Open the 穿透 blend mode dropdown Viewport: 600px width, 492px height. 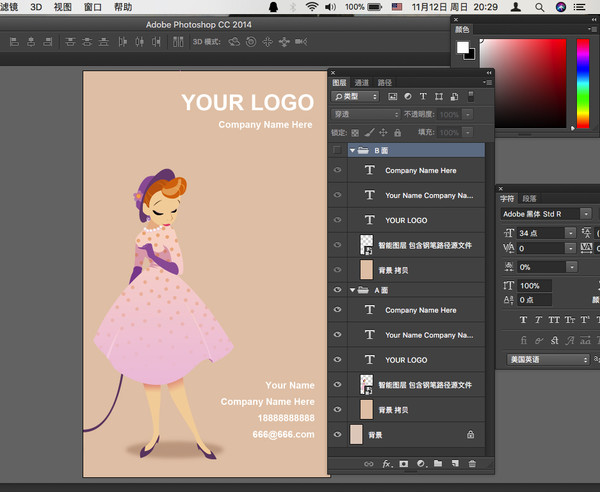tap(365, 114)
